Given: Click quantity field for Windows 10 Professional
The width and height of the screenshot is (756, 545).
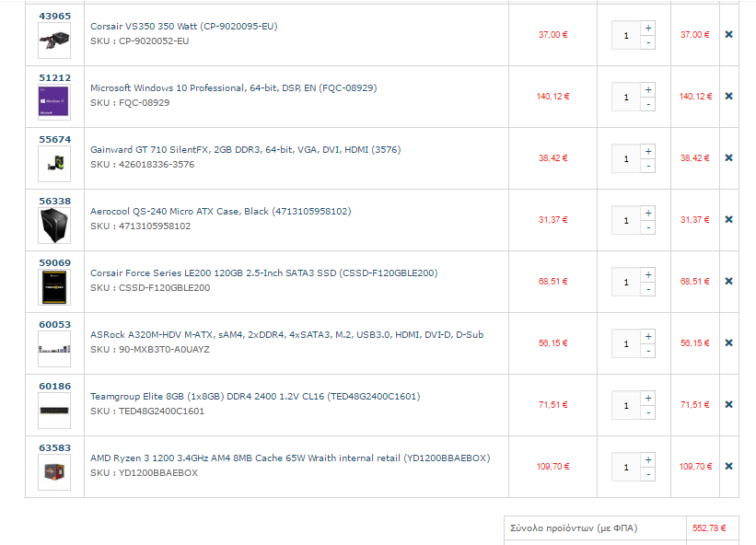Looking at the screenshot, I should 626,97.
